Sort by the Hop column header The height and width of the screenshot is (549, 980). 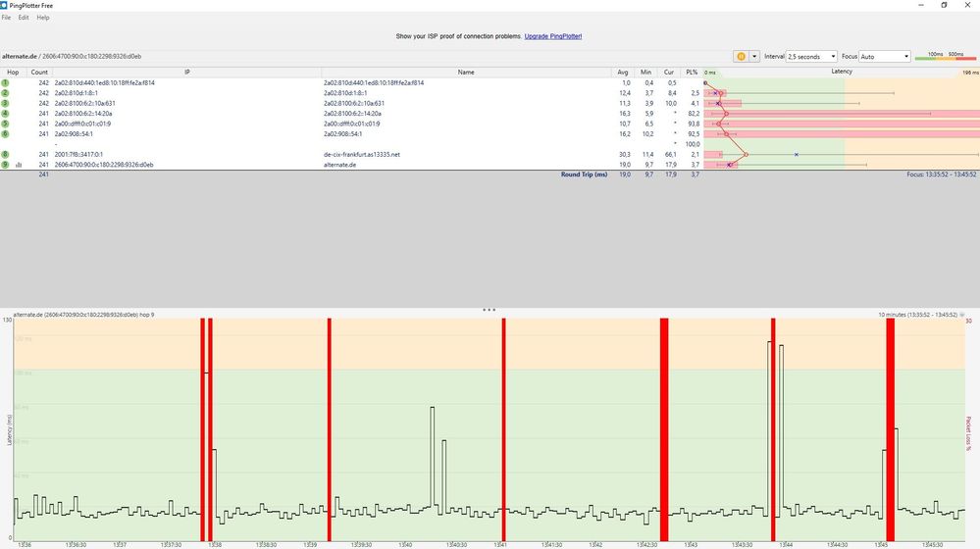(x=13, y=73)
